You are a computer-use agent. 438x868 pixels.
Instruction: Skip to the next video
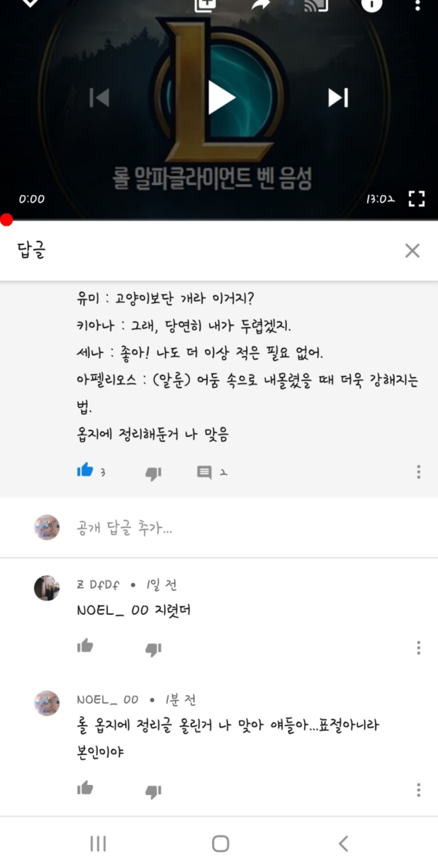[338, 98]
